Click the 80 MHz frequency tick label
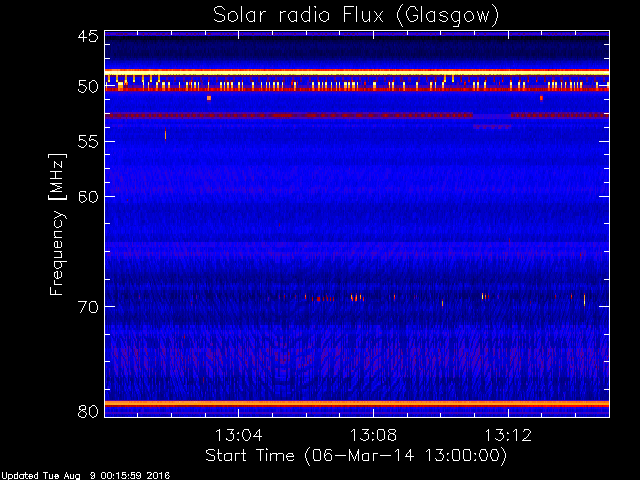Screen dimensions: 640x480 click(x=88, y=411)
